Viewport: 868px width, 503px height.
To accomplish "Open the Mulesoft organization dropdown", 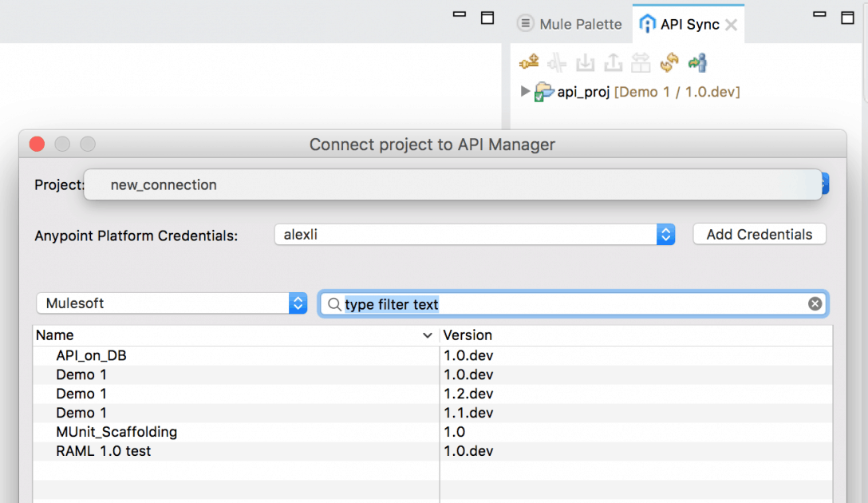I will (x=296, y=303).
